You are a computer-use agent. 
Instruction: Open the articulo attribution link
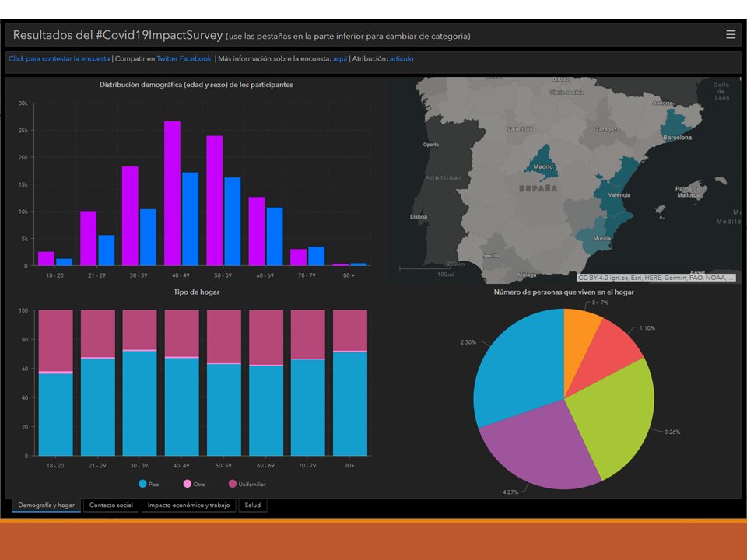click(399, 58)
